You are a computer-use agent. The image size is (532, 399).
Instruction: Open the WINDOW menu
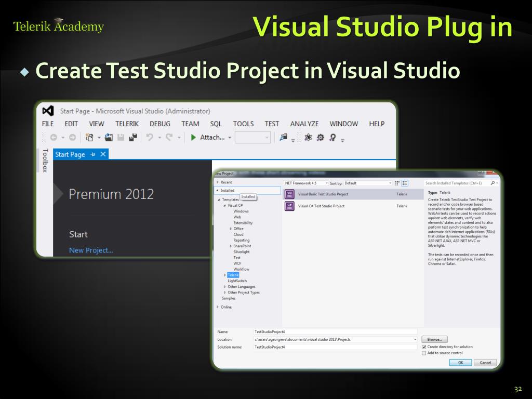tap(344, 124)
